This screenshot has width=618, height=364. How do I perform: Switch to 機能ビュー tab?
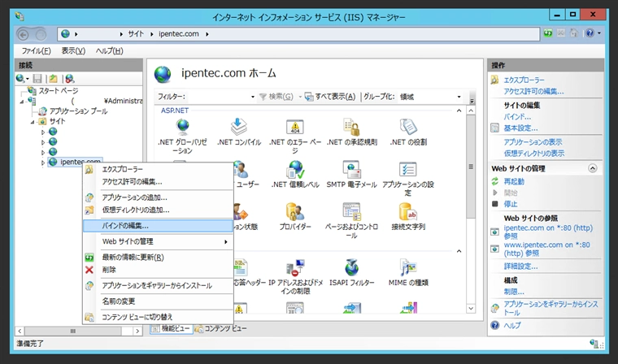point(171,328)
